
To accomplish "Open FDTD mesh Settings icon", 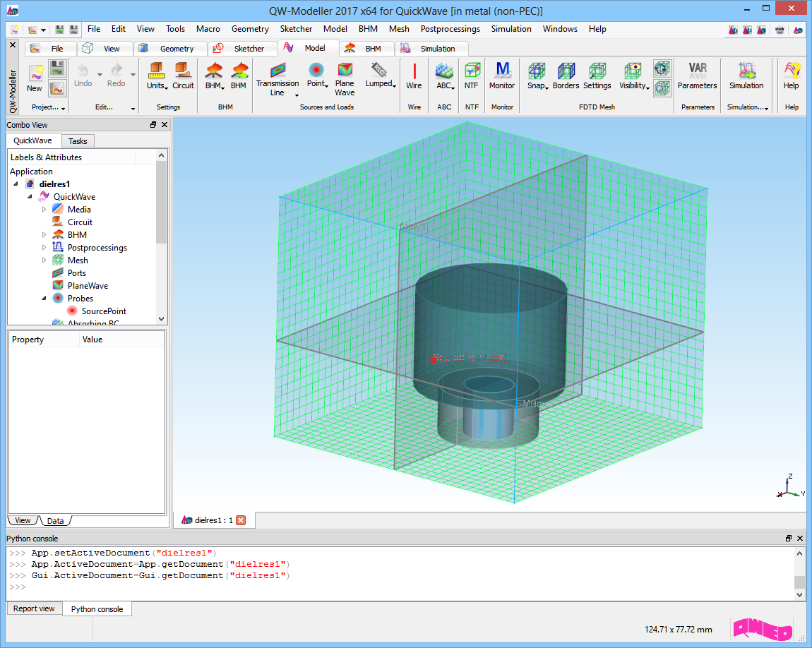I will [x=597, y=71].
